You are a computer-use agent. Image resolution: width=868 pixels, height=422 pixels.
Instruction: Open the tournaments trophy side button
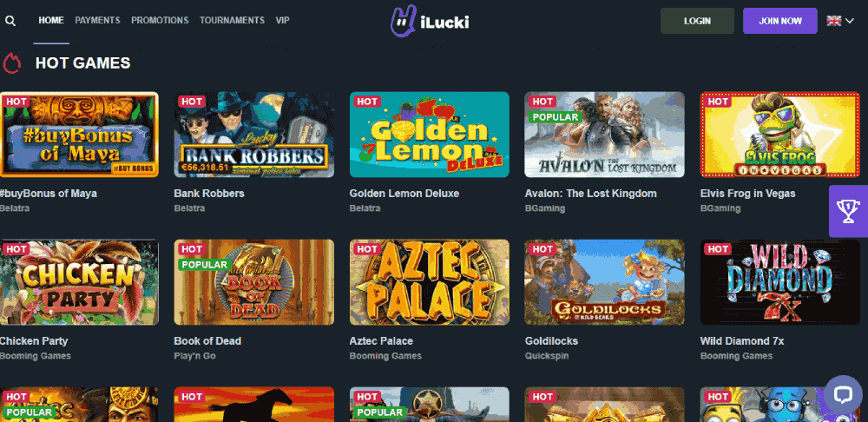click(848, 211)
